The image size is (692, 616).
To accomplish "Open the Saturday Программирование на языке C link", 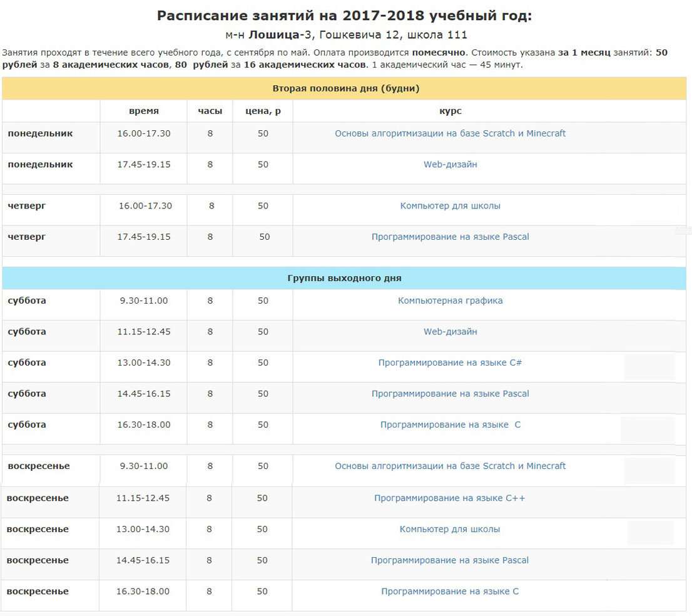I will pyautogui.click(x=450, y=424).
